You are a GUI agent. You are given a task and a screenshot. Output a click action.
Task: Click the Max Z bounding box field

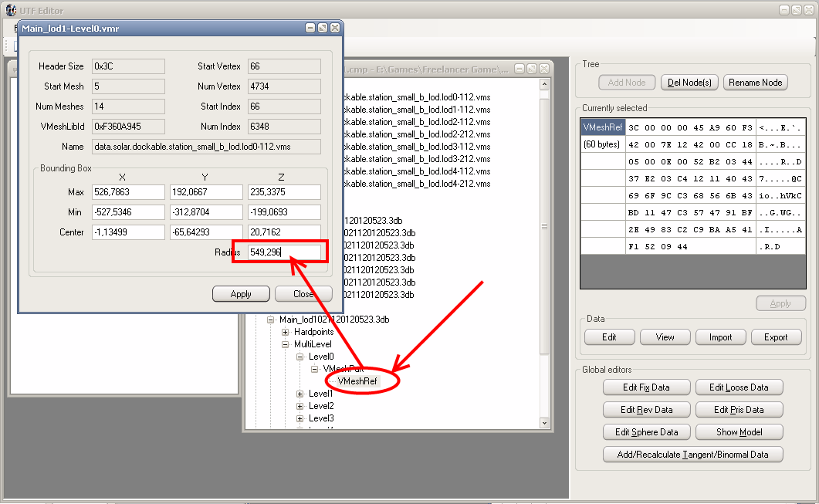pyautogui.click(x=284, y=192)
